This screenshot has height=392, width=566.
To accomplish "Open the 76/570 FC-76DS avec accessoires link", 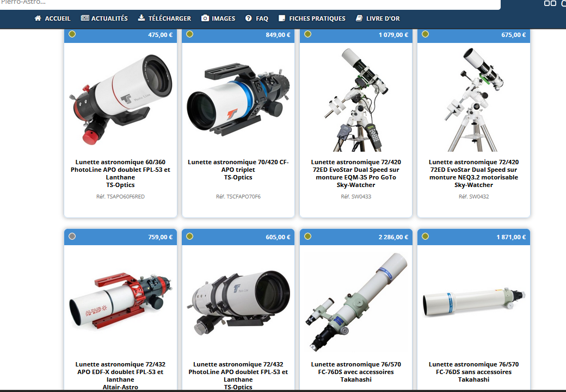I will [x=356, y=372].
